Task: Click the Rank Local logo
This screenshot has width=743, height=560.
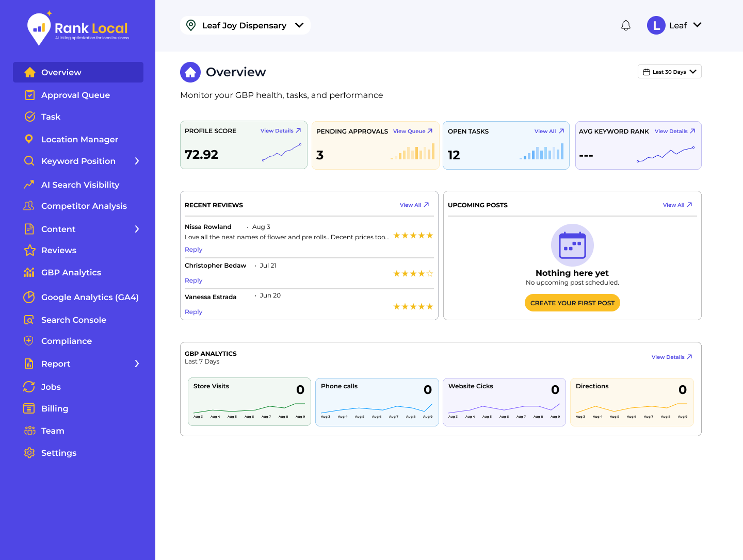Action: [78, 28]
